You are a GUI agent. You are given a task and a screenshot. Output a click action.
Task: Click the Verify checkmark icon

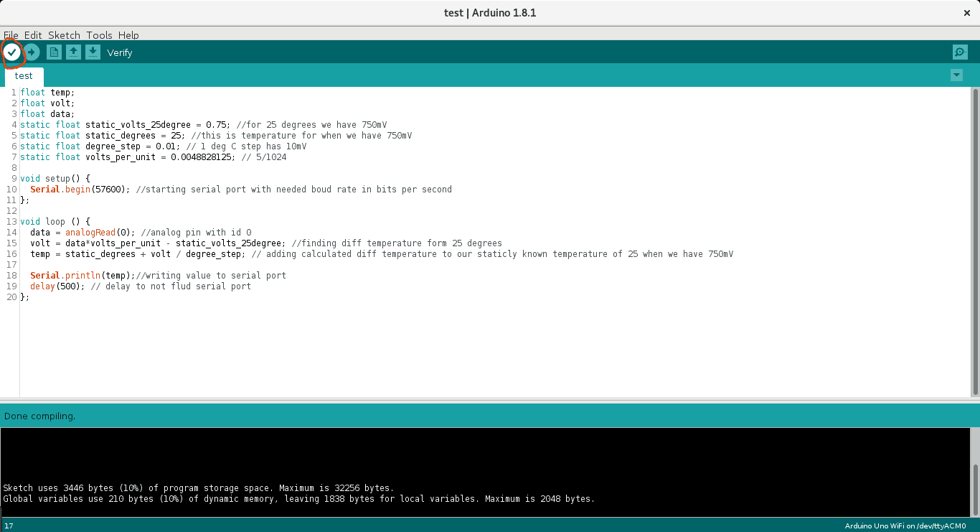tap(11, 52)
